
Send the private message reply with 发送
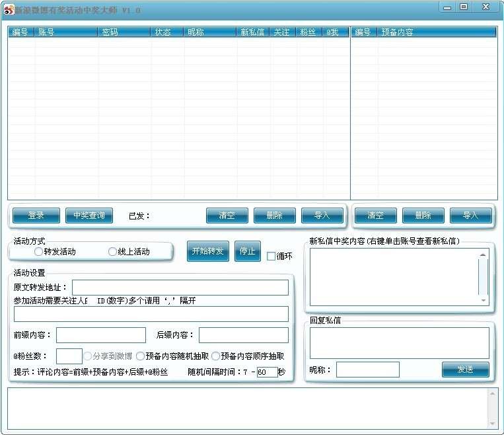tap(466, 370)
